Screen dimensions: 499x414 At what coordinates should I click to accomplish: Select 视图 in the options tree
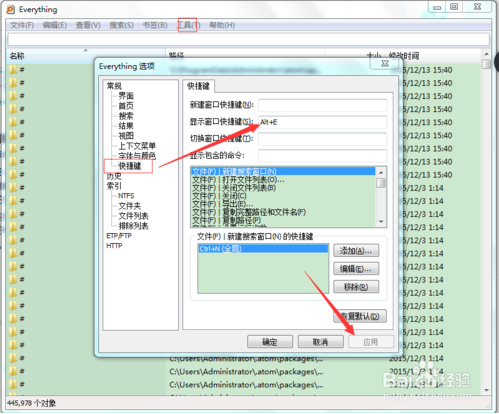click(x=126, y=136)
